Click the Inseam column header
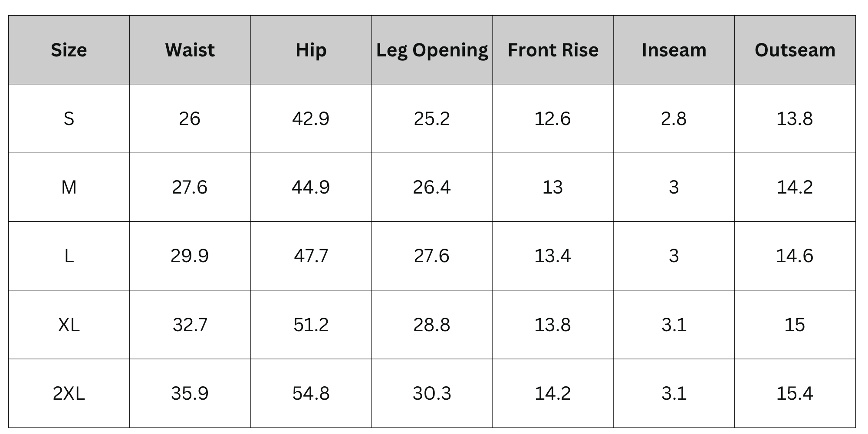Image resolution: width=868 pixels, height=434 pixels. coord(674,50)
